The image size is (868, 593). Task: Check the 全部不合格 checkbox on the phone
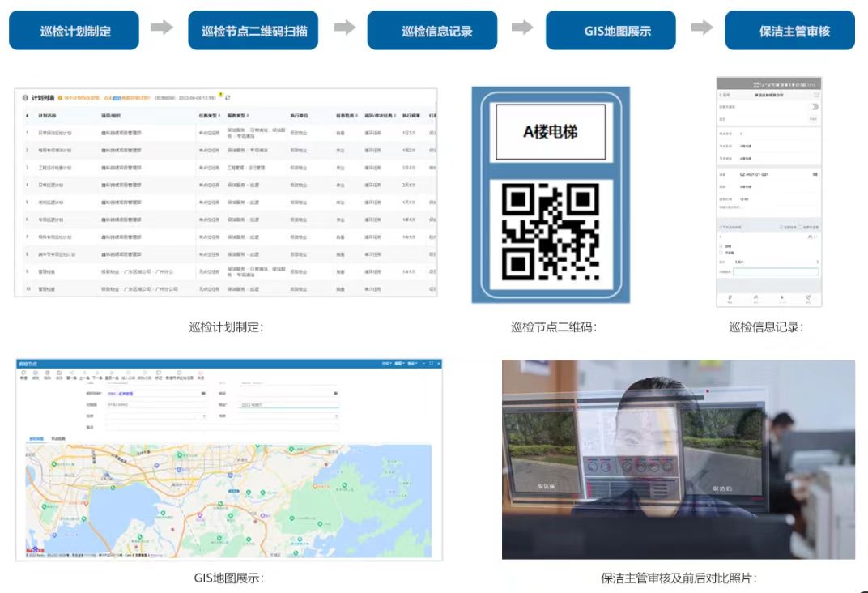pos(801,227)
